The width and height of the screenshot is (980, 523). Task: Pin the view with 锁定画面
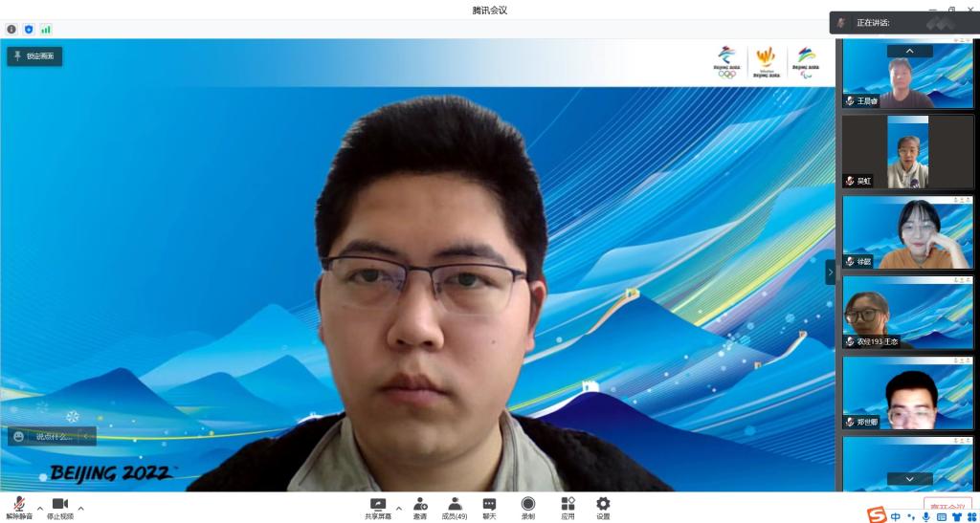pos(34,56)
